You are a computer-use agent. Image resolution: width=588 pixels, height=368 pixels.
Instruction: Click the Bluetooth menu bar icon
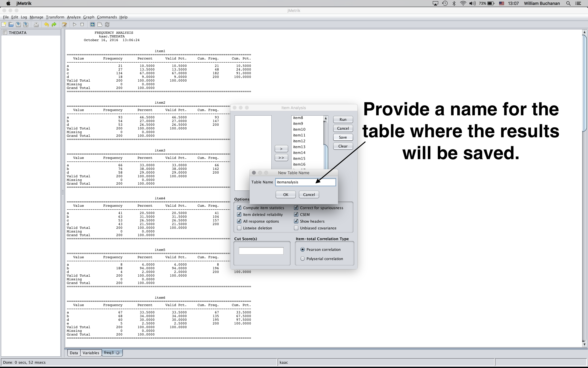454,3
